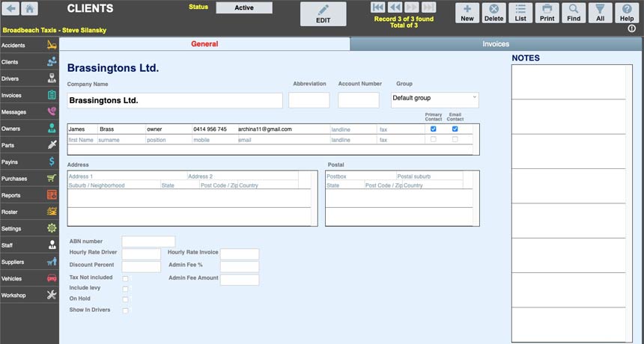This screenshot has height=344, width=644.
Task: Go to previous record
Action: [395, 7]
